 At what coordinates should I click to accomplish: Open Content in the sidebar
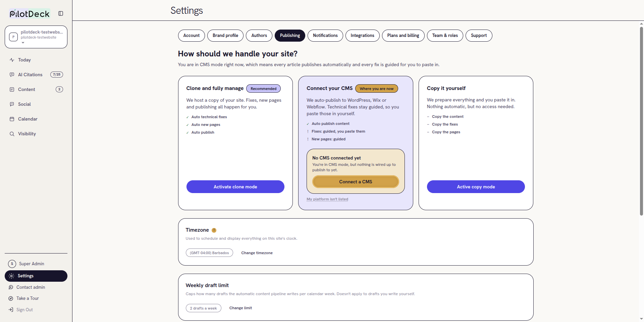[36, 89]
